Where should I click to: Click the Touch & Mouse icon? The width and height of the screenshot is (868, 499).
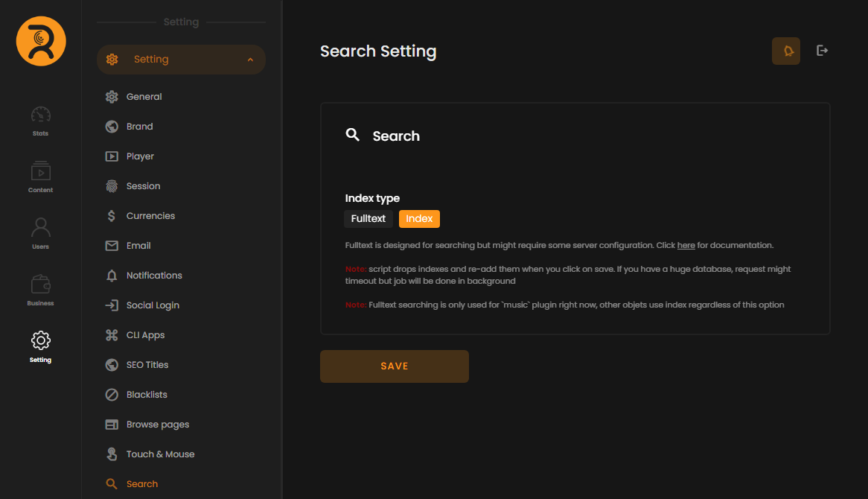[112, 454]
